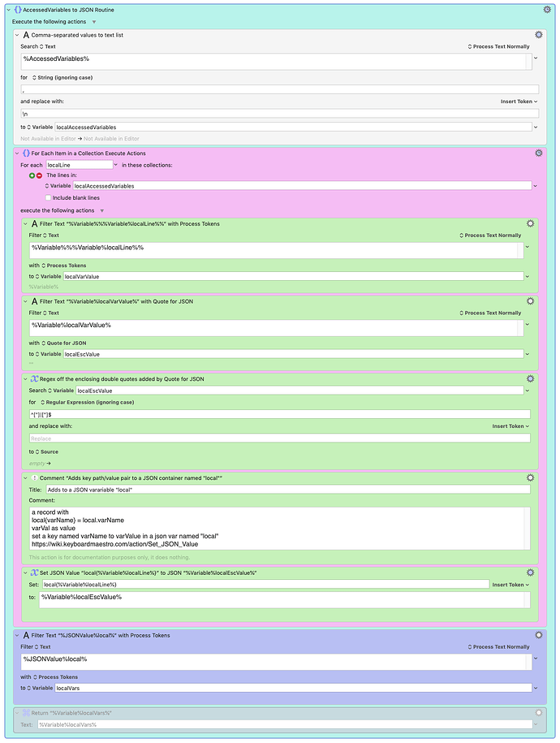Click the comment icon of the Comment action
Image resolution: width=560 pixels, height=743 pixels.
click(x=34, y=477)
